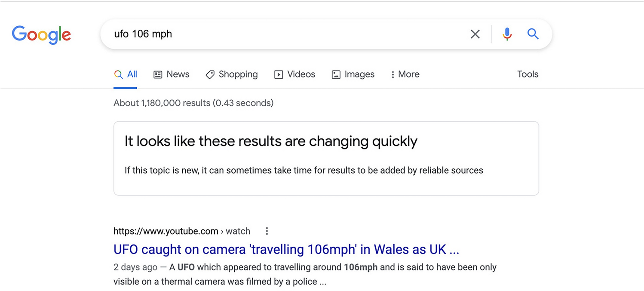Click the Shopping tag icon
Screen dimensions: 644x291
point(210,74)
